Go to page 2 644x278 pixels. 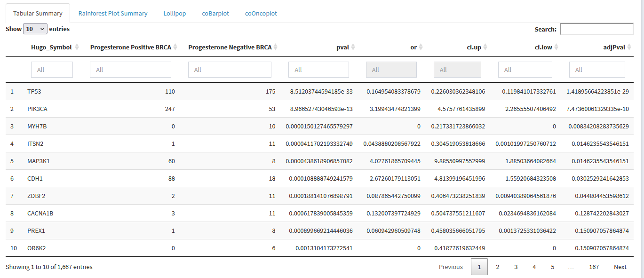point(497,267)
